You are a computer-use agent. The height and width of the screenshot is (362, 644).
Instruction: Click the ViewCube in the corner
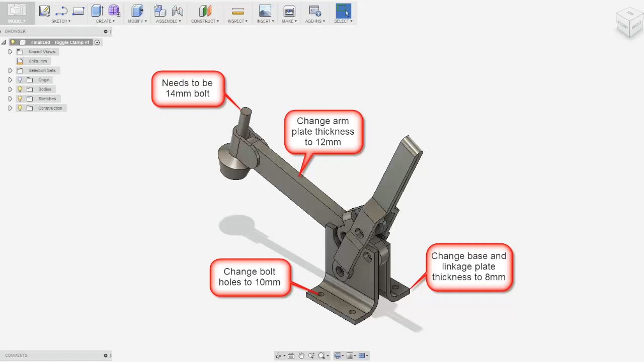point(629,23)
